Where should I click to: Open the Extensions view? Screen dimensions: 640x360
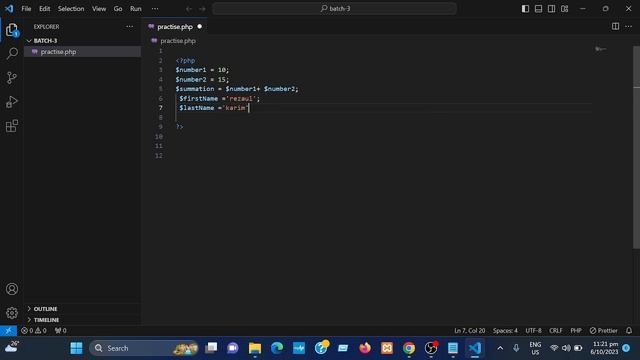(12, 126)
